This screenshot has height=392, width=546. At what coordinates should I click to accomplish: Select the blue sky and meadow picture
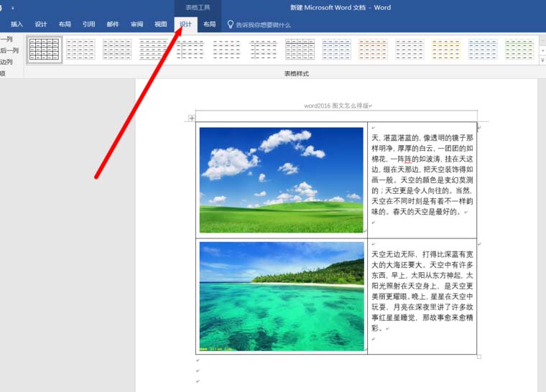pos(281,180)
